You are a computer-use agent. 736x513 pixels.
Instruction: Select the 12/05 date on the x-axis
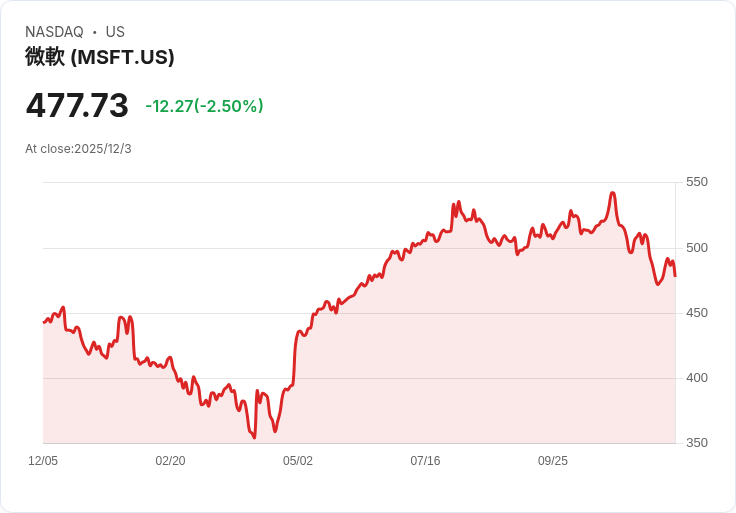43,461
